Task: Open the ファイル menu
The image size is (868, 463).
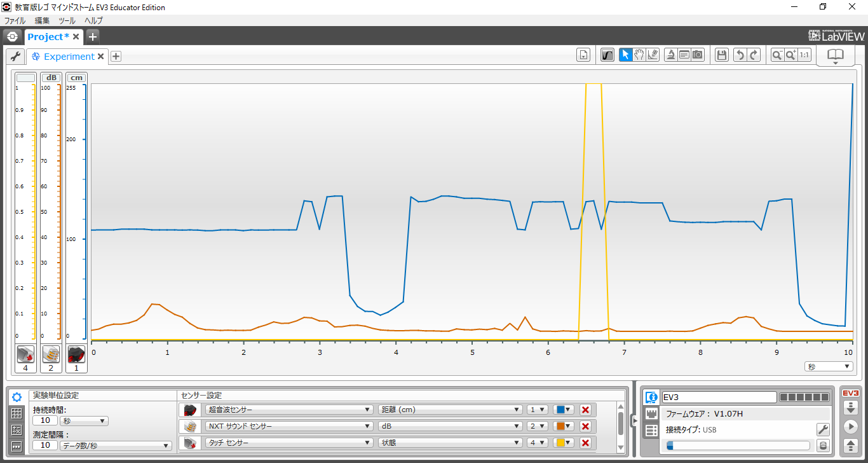Action: coord(15,20)
